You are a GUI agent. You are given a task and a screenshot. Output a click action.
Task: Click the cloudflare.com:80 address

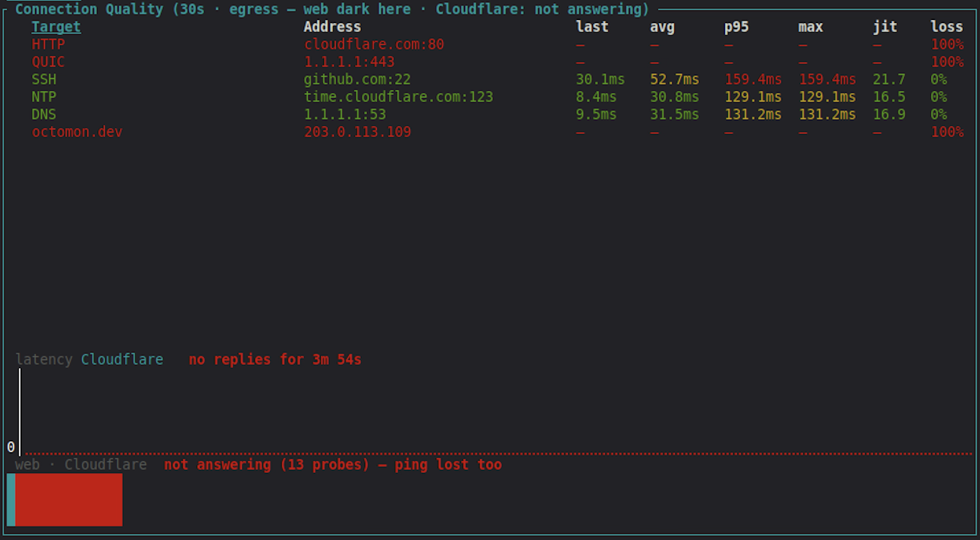(x=374, y=44)
